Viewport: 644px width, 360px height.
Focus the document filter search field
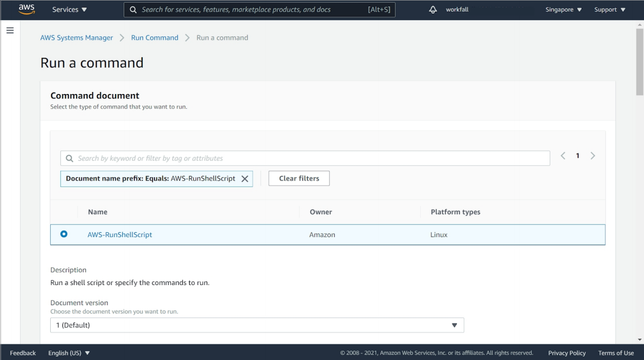[x=312, y=158]
